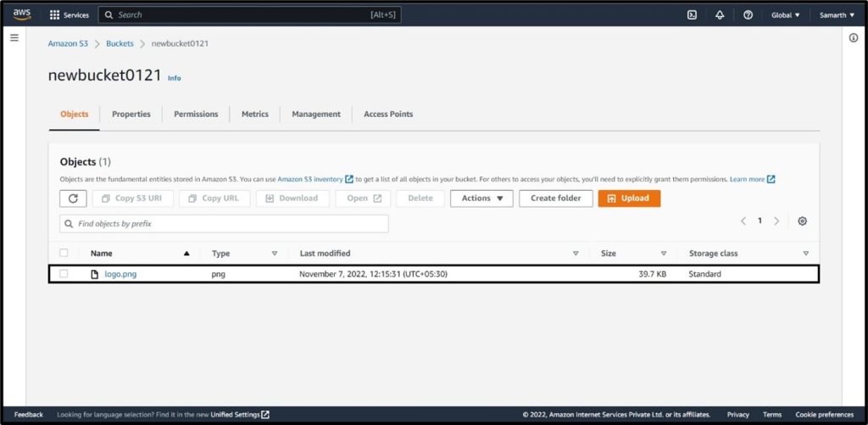
Task: Click Feedback in the footer
Action: pyautogui.click(x=29, y=415)
